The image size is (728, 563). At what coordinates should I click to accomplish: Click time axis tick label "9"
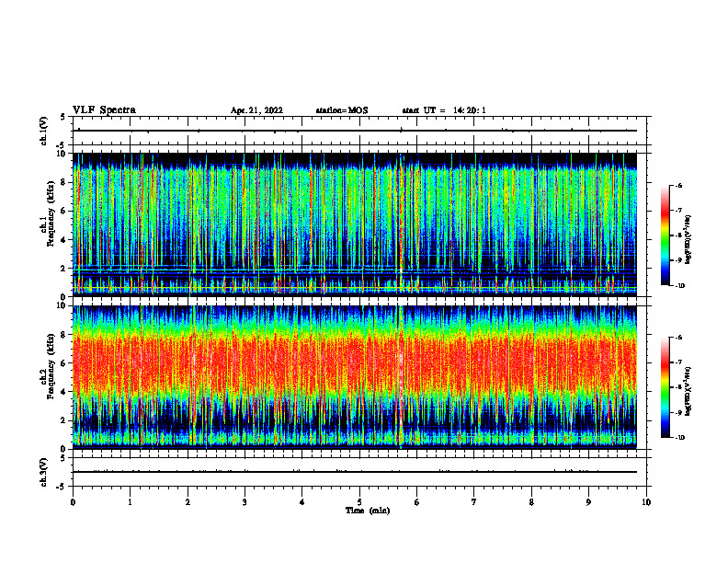pyautogui.click(x=588, y=502)
